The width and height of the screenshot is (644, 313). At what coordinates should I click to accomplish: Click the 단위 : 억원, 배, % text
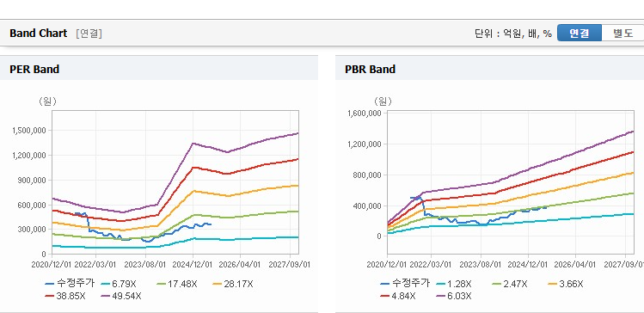[x=513, y=34]
